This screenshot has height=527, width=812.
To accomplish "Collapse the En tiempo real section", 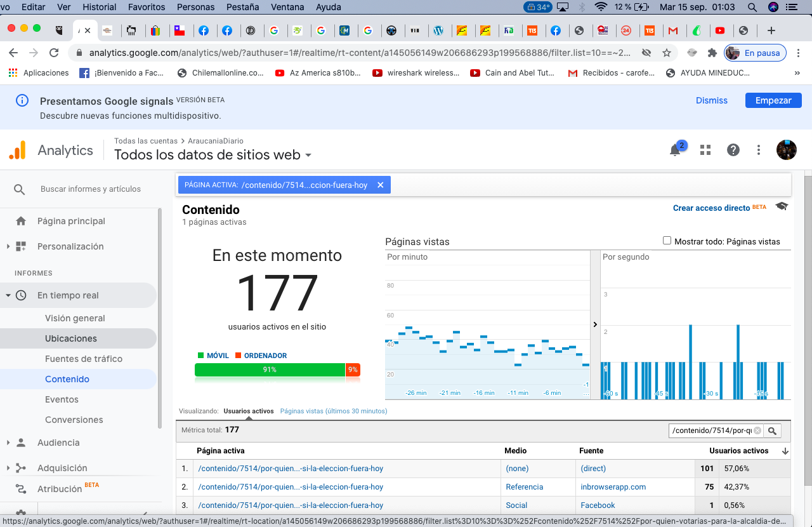I will pyautogui.click(x=8, y=295).
